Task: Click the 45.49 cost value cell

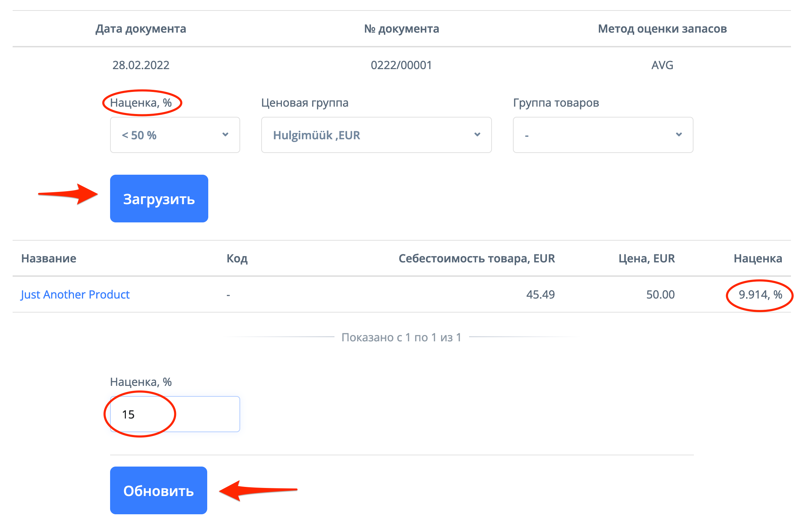Action: (x=540, y=295)
